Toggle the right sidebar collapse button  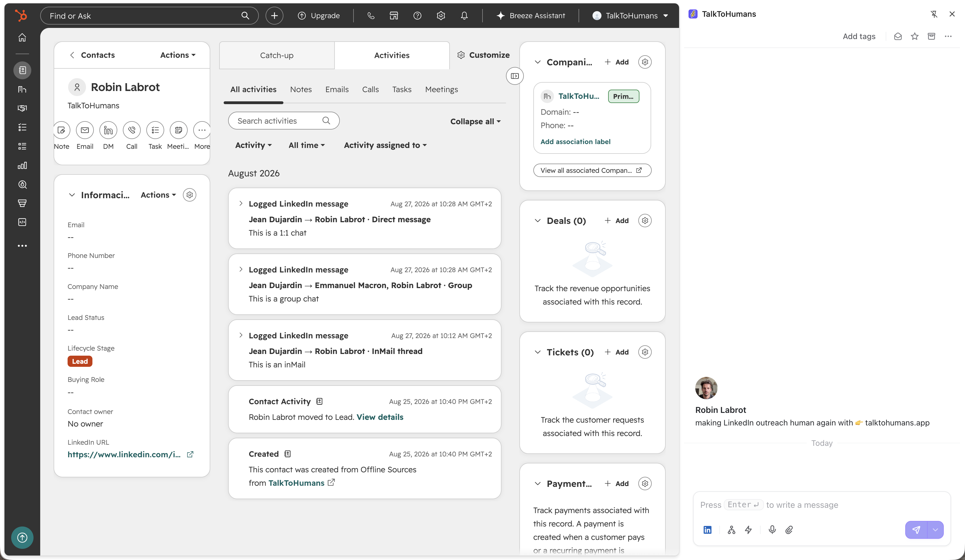[x=515, y=76]
